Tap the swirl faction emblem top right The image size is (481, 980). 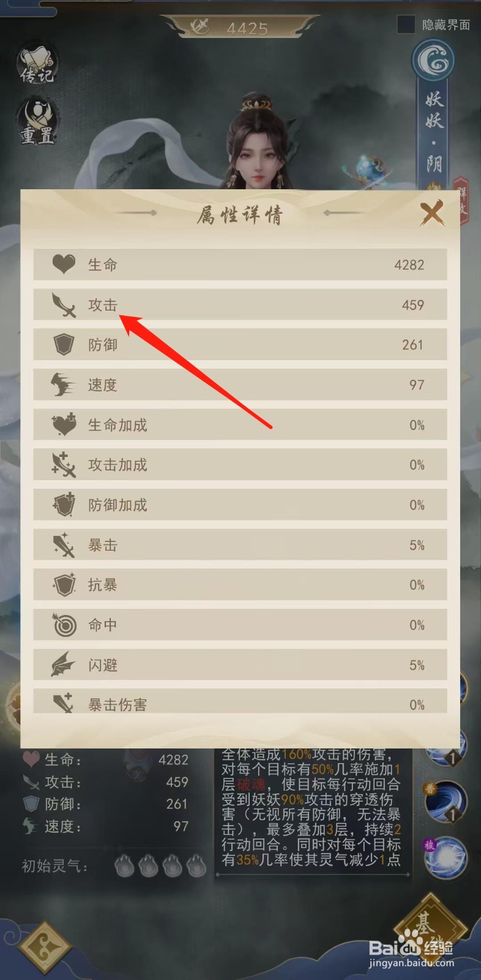point(433,61)
